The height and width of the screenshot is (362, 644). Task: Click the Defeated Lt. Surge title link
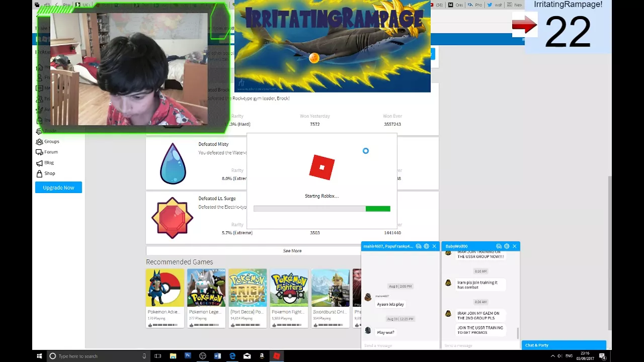(217, 199)
